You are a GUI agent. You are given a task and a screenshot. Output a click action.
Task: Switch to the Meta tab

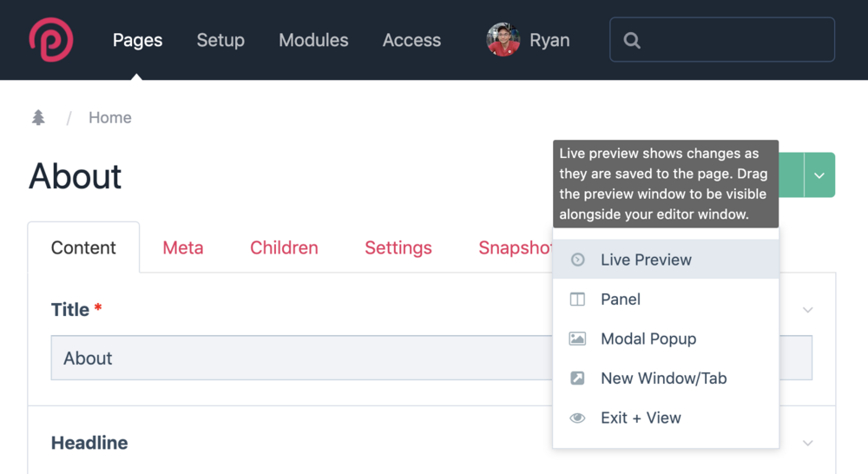tap(183, 247)
